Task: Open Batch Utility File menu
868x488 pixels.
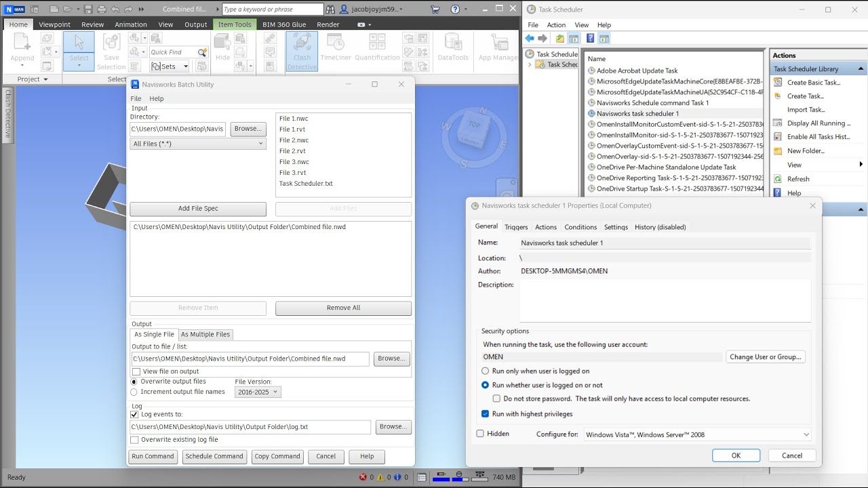Action: click(136, 98)
